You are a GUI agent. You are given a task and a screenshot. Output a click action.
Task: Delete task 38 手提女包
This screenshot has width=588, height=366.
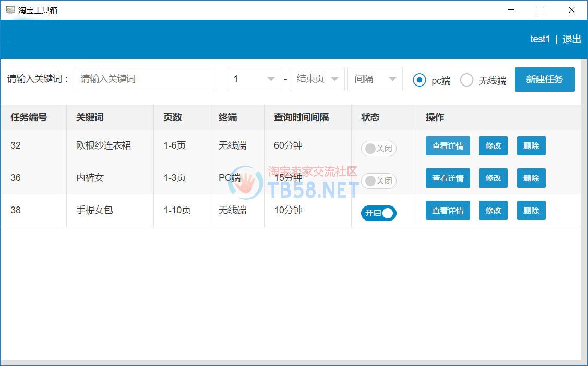tap(531, 211)
